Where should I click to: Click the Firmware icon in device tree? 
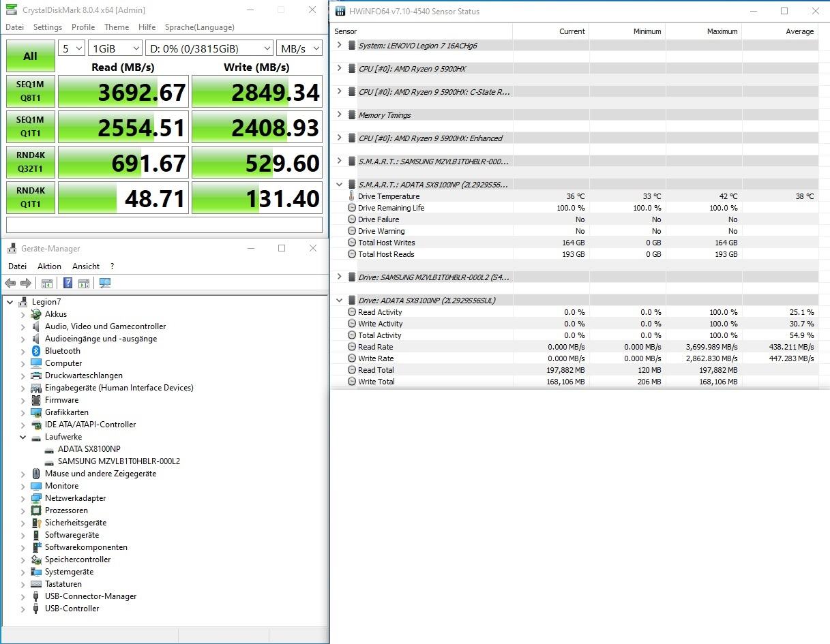pyautogui.click(x=36, y=400)
